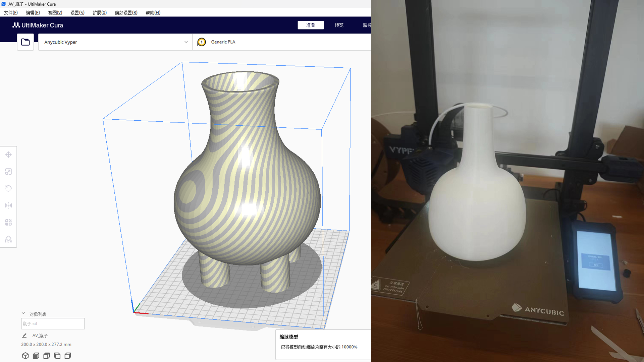
Task: Switch to right side view cube icon
Action: (68, 356)
